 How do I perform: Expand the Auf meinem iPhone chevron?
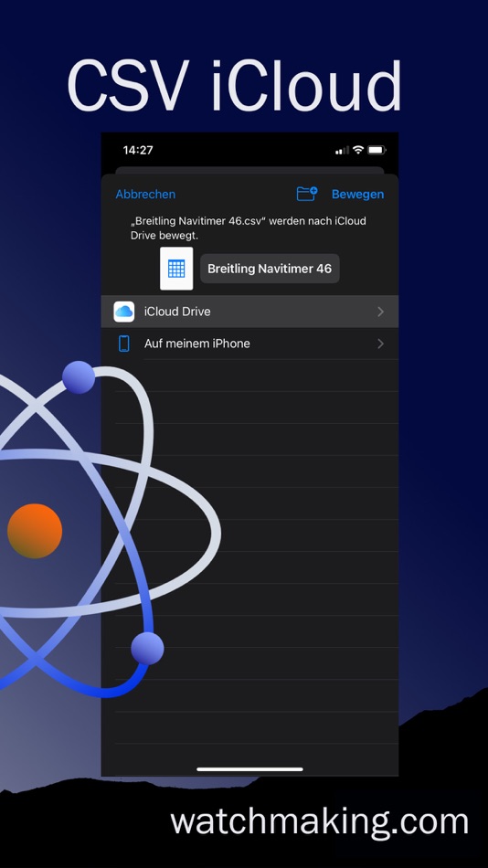(x=380, y=344)
